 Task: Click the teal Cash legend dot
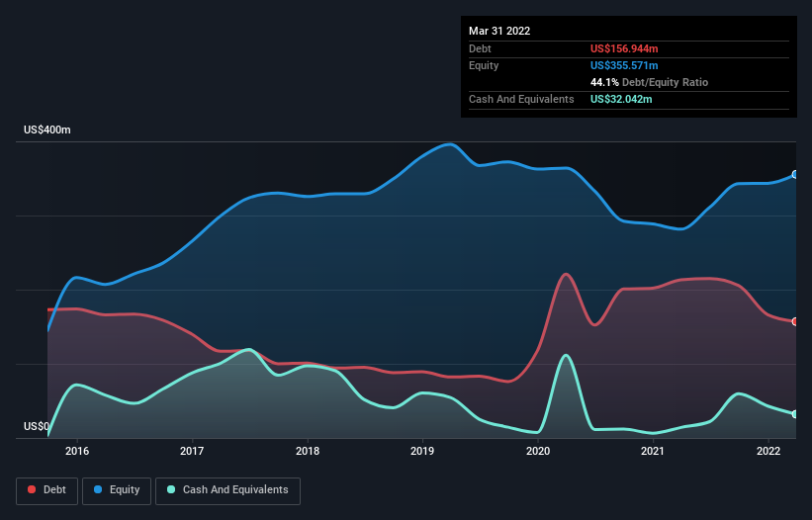tap(171, 489)
